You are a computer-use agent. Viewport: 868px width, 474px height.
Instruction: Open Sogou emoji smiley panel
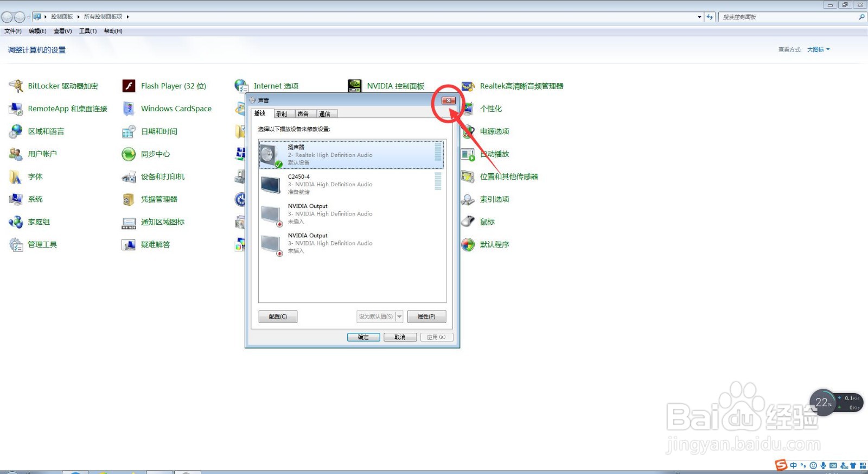coord(813,465)
